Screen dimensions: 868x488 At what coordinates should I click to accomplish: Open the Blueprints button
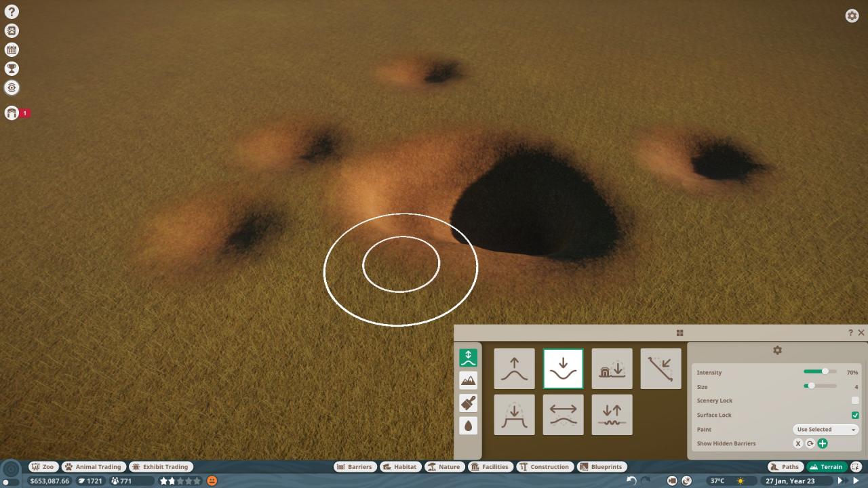(x=601, y=467)
